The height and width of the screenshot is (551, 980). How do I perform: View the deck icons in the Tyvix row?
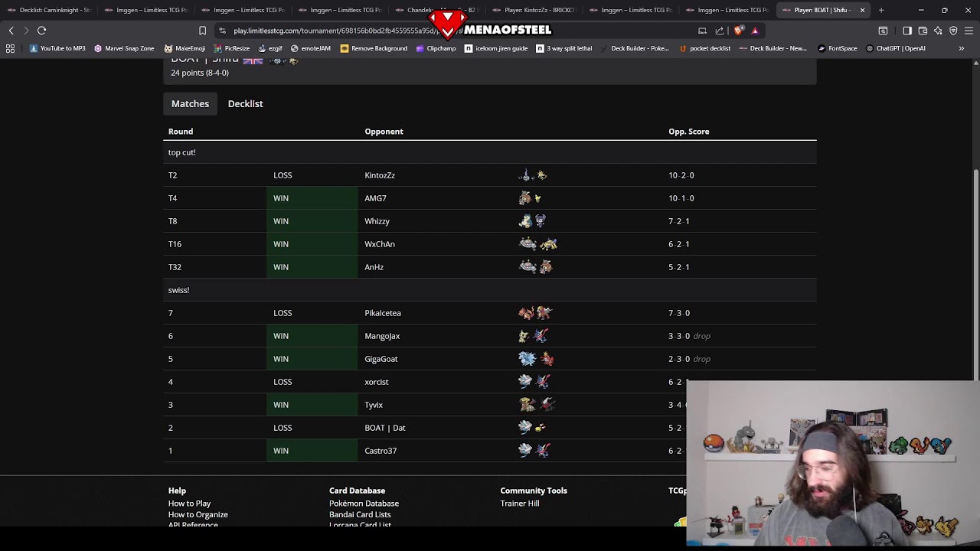(537, 405)
